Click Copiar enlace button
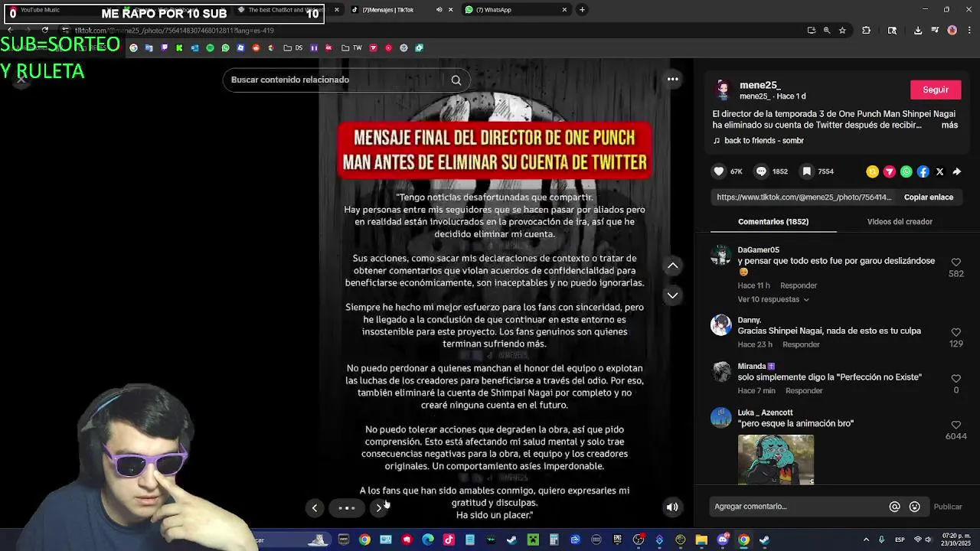 point(928,197)
